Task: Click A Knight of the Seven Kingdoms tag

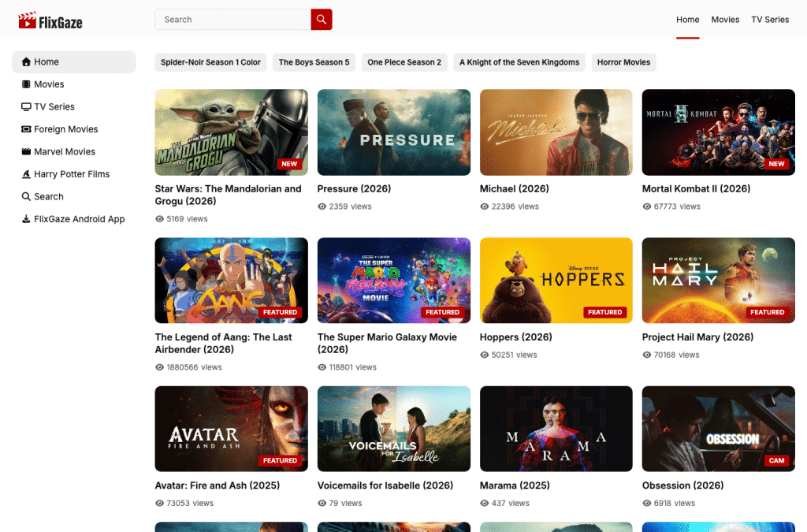Action: click(x=519, y=62)
